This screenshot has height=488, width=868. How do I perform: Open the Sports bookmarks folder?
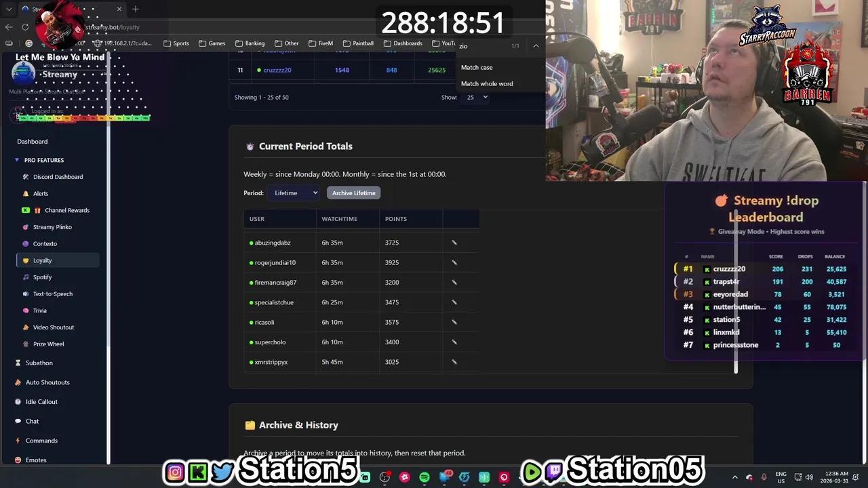tap(176, 43)
